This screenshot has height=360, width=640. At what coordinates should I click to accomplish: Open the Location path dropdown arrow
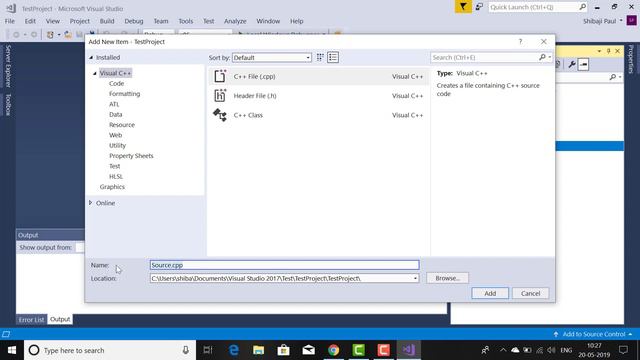pos(415,278)
